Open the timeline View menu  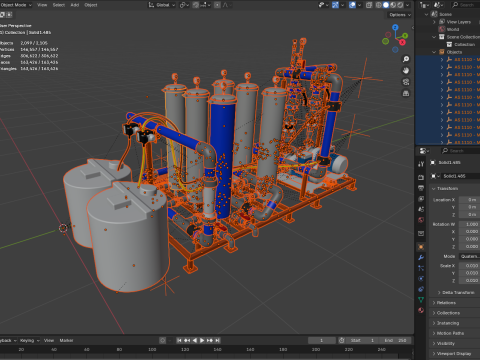[49, 340]
